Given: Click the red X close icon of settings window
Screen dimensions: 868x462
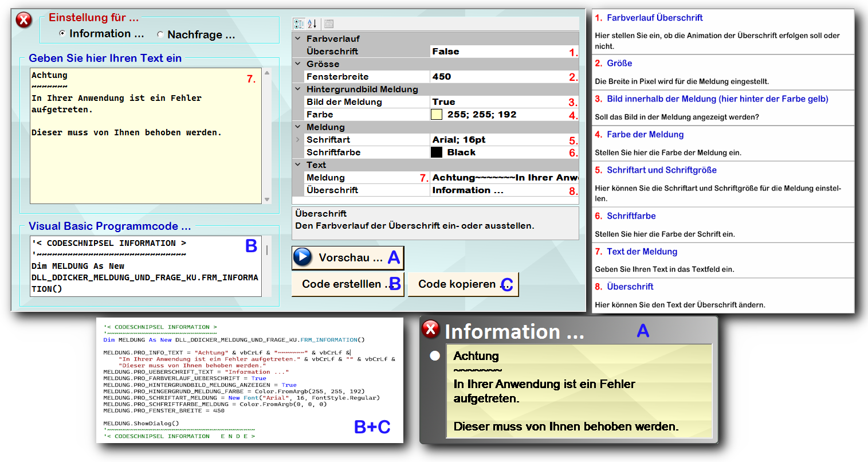Looking at the screenshot, I should (x=23, y=21).
